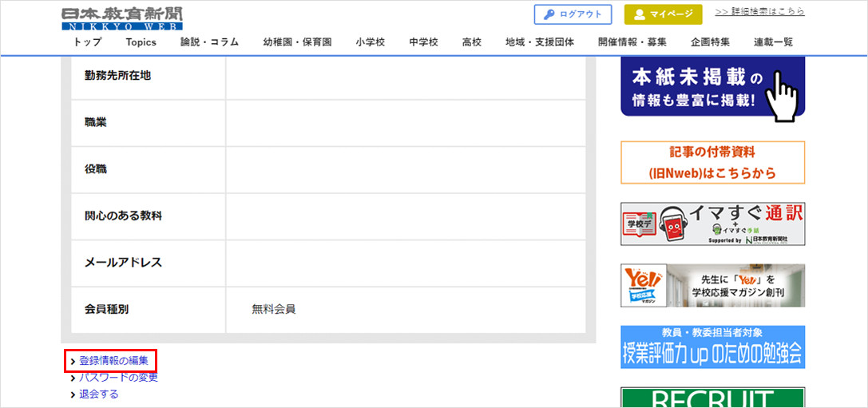Open 開催情報・募集 section
The image size is (868, 408).
[632, 42]
